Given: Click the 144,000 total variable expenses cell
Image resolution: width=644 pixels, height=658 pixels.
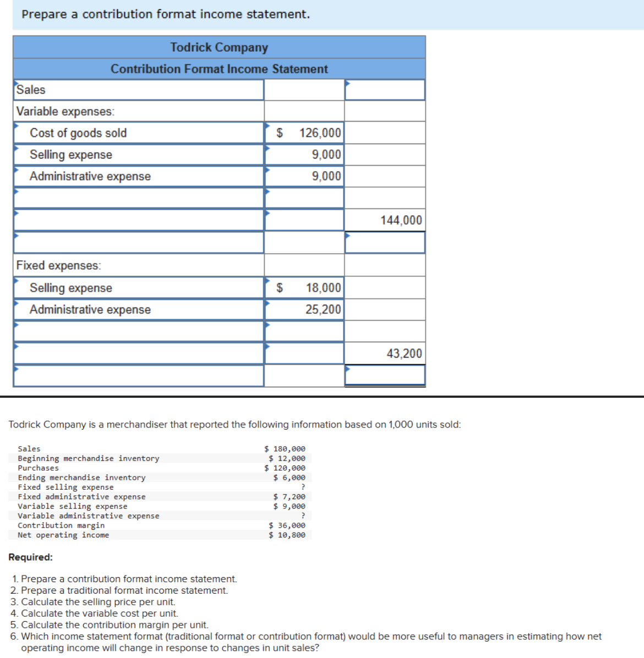Looking at the screenshot, I should click(x=384, y=220).
